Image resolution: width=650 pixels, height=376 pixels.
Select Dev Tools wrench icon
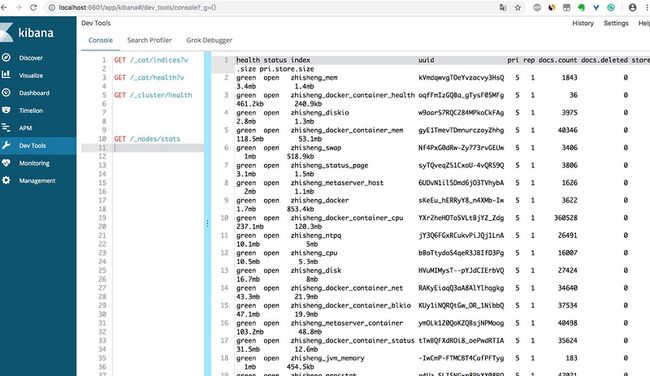click(x=6, y=145)
